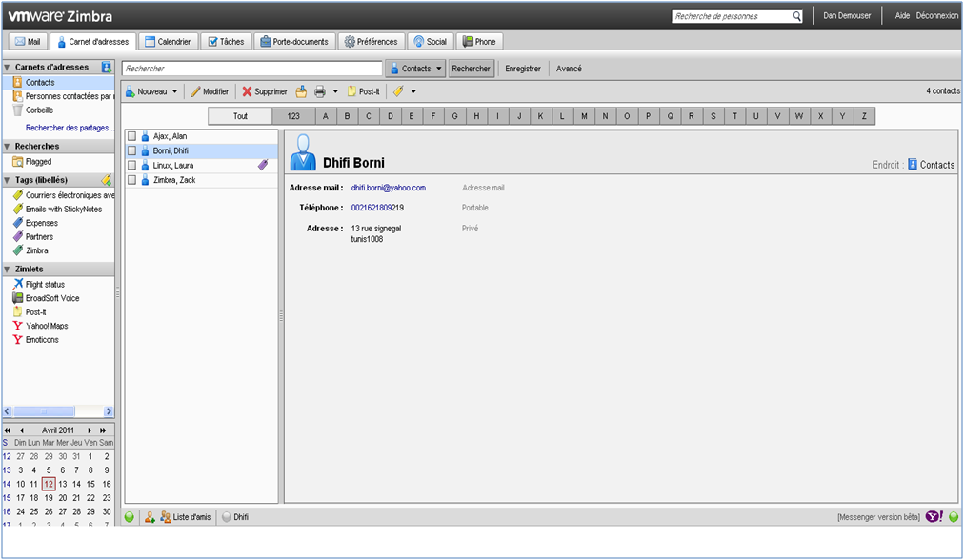964x560 pixels.
Task: Click the Rechercher contact search field
Action: click(x=252, y=69)
